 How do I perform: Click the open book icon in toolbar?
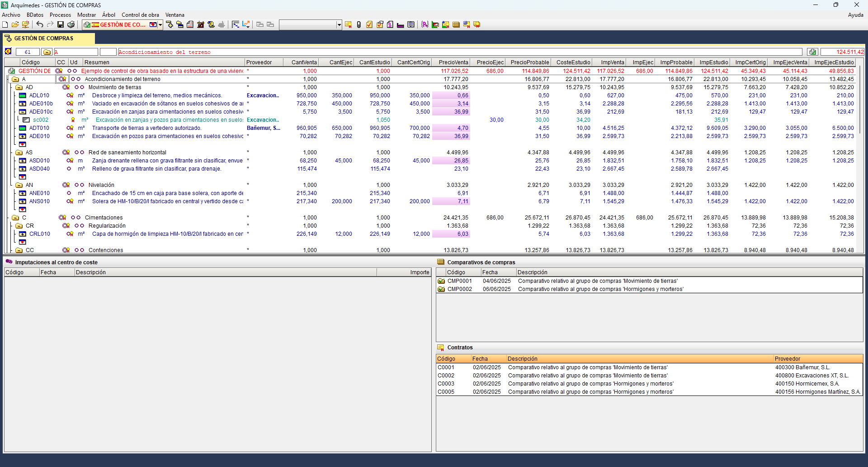pyautogui.click(x=410, y=24)
